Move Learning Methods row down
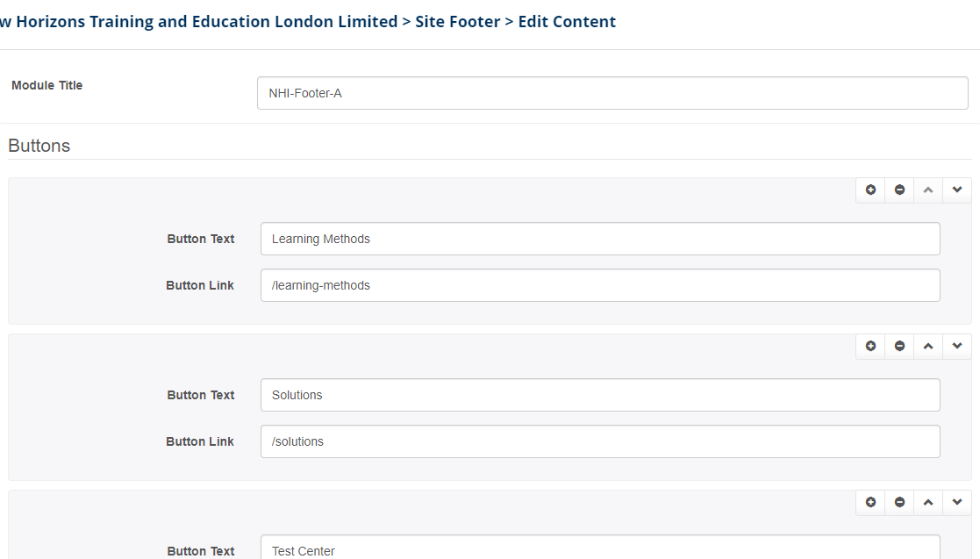 click(x=957, y=190)
